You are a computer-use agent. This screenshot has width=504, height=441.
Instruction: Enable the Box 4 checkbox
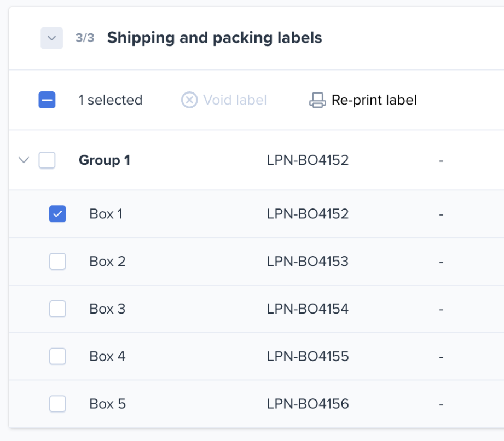pyautogui.click(x=57, y=357)
